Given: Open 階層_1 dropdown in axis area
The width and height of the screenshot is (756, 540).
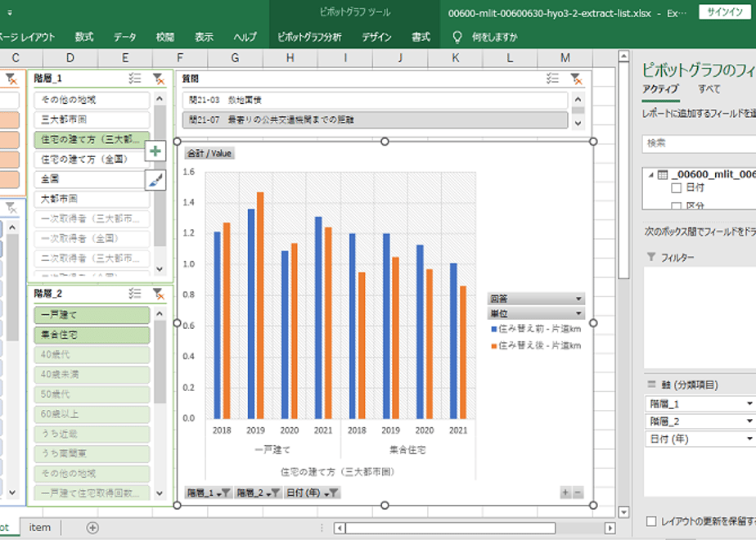Looking at the screenshot, I should click(x=749, y=404).
